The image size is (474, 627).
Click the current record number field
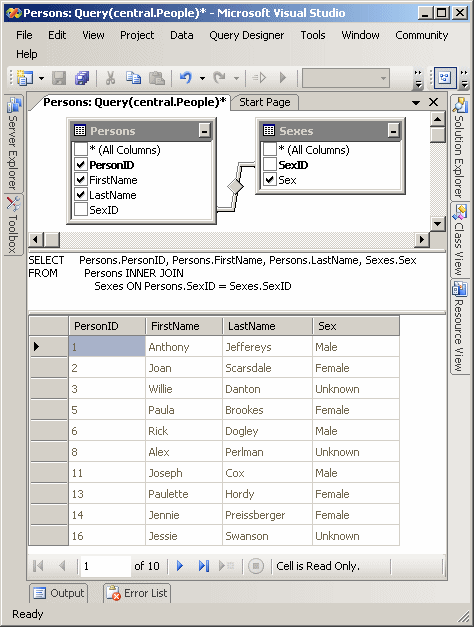pos(106,566)
